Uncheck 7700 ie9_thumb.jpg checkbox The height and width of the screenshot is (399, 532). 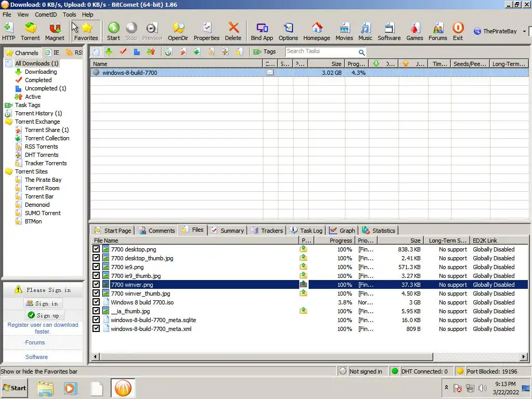click(x=96, y=275)
